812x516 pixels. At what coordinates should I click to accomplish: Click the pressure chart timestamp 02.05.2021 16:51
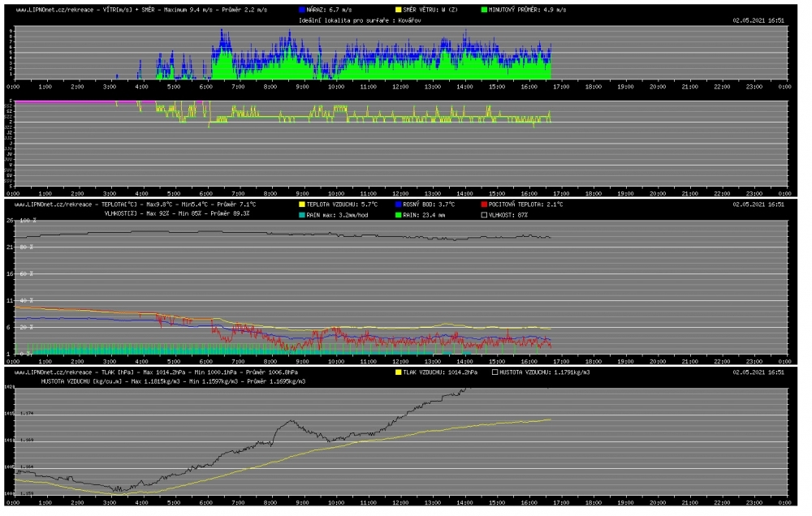[x=758, y=372]
